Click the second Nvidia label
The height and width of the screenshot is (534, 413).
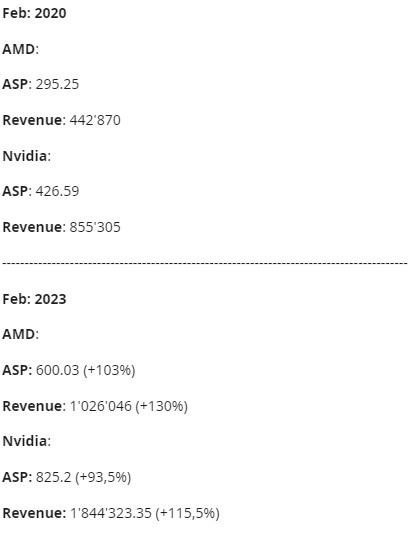(x=27, y=441)
